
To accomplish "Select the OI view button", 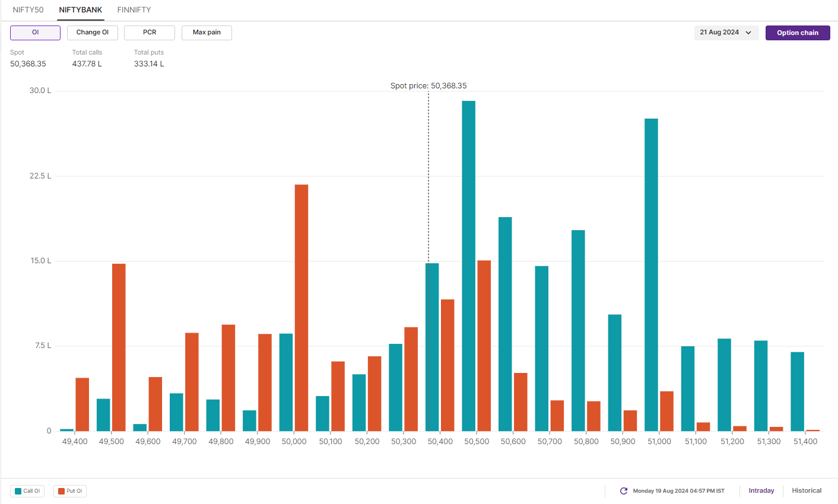I will click(35, 33).
